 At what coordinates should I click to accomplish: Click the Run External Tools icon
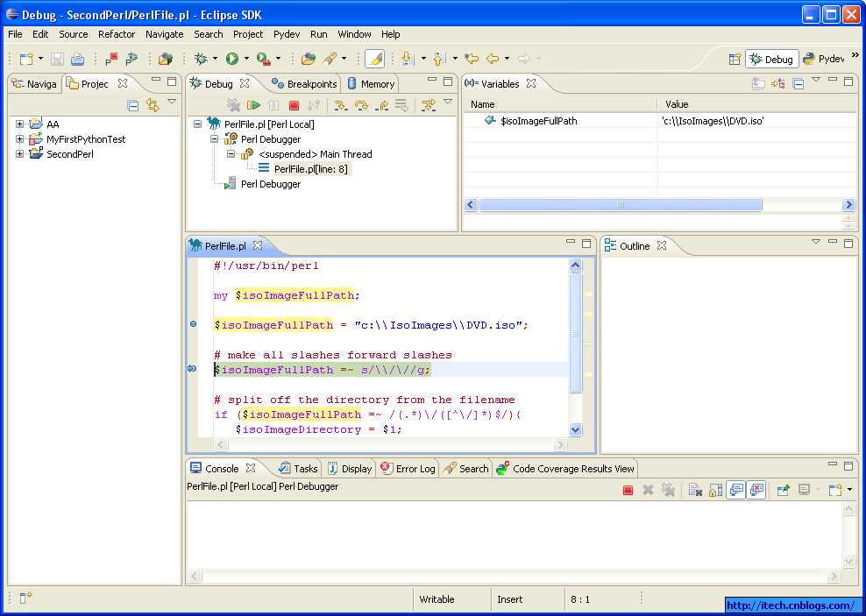[264, 59]
